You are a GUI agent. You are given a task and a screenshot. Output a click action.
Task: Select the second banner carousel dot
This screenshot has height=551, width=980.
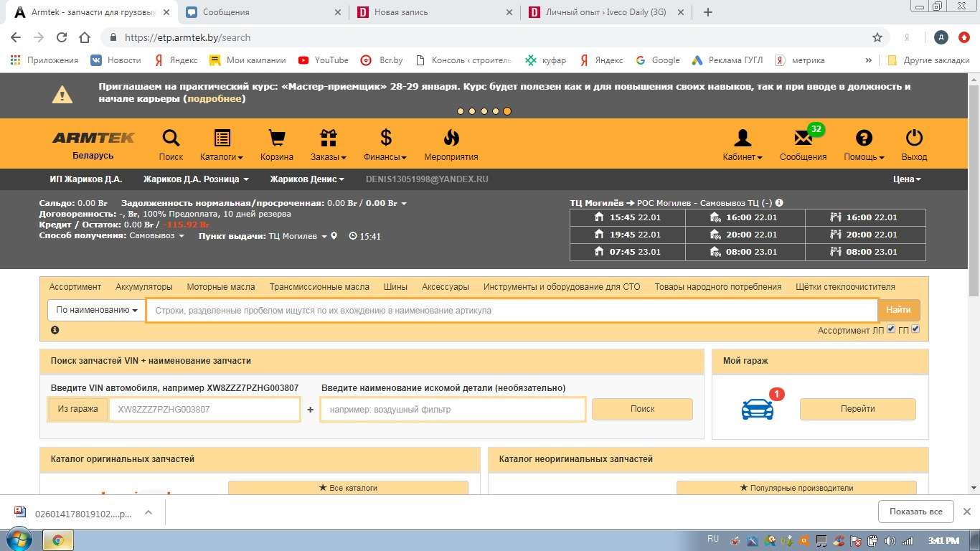(473, 111)
